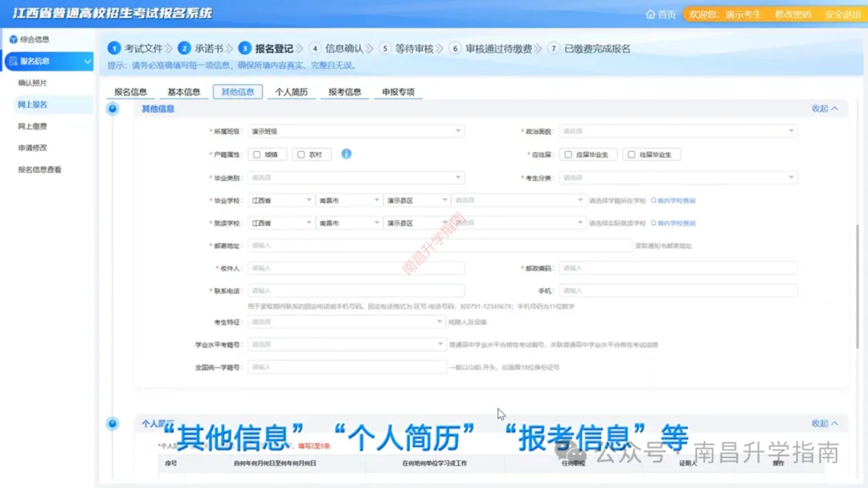Click 修改密码 in the header
Screen dimensions: 868x488
792,14
